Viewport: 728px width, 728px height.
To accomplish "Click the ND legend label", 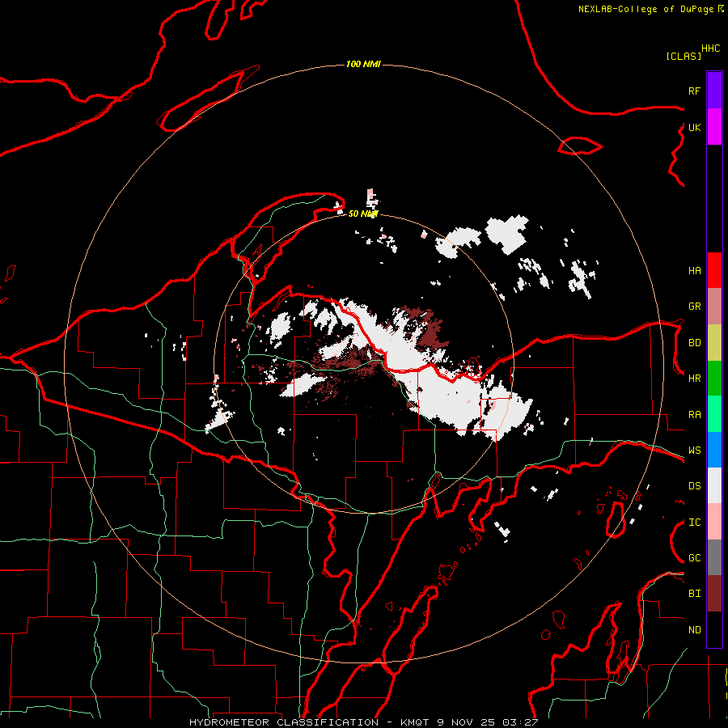I will click(x=694, y=630).
